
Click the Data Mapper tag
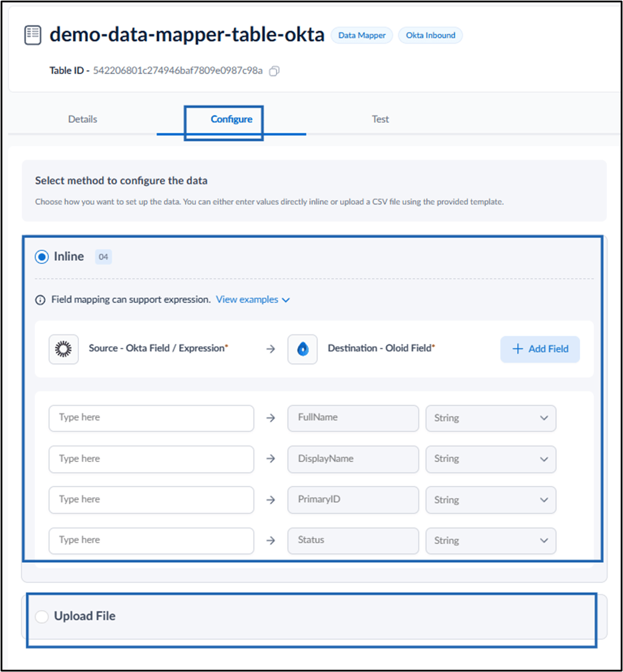(362, 35)
